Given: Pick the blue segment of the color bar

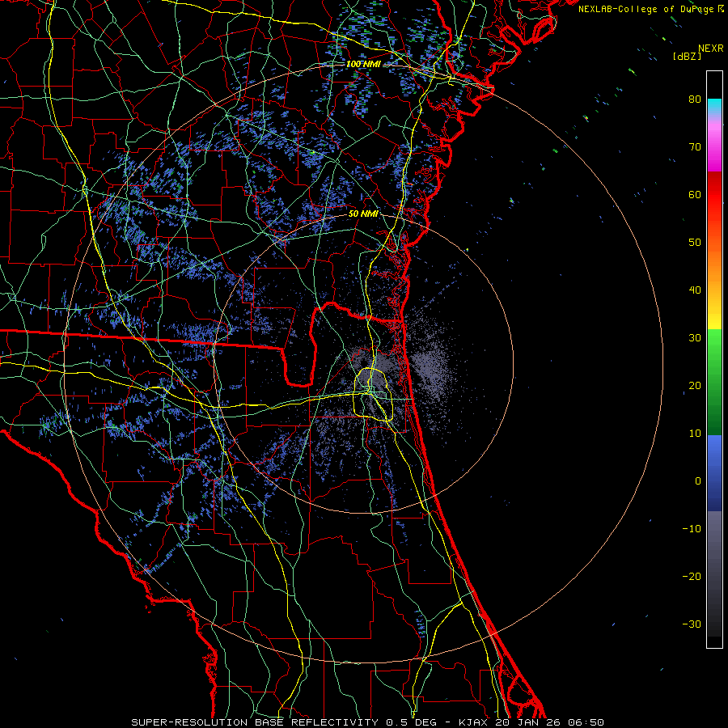Looking at the screenshot, I should point(714,473).
